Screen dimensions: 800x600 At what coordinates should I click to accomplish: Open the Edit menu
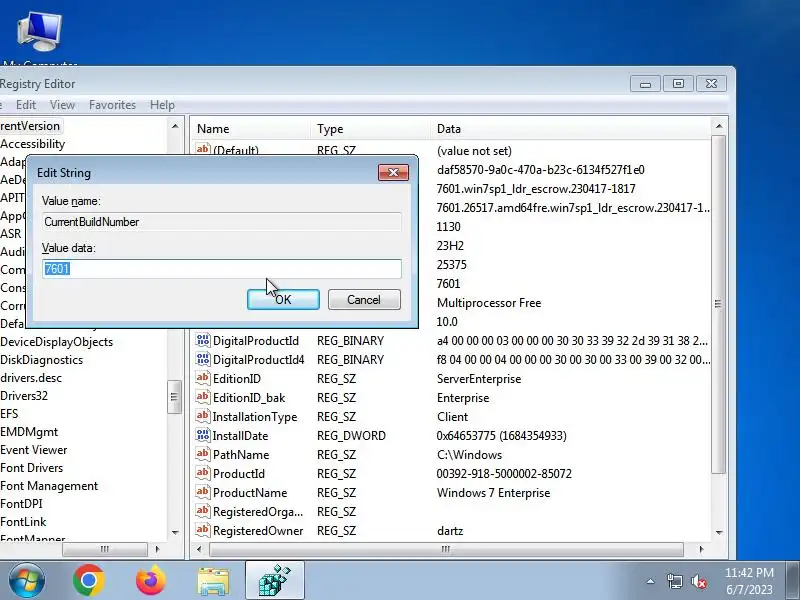[x=26, y=105]
